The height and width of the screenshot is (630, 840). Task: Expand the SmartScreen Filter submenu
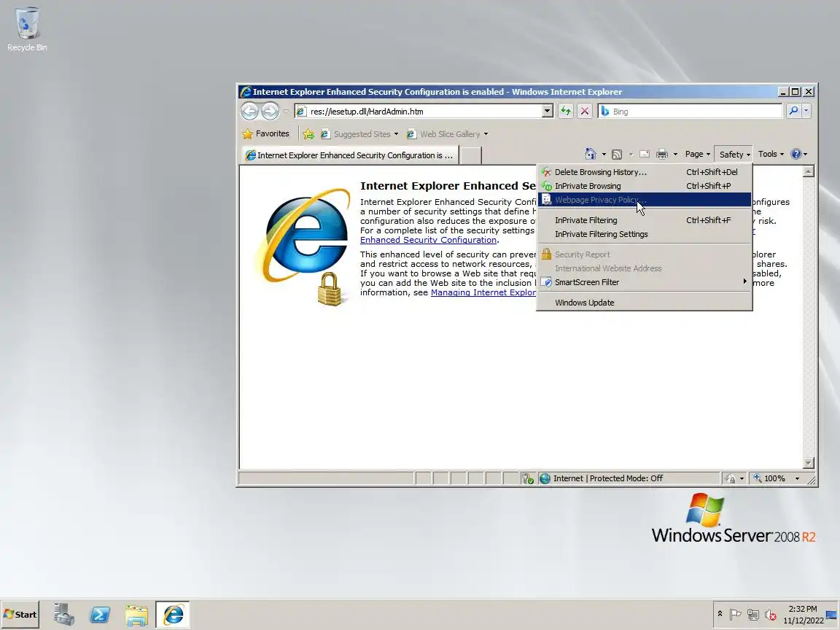tap(645, 282)
